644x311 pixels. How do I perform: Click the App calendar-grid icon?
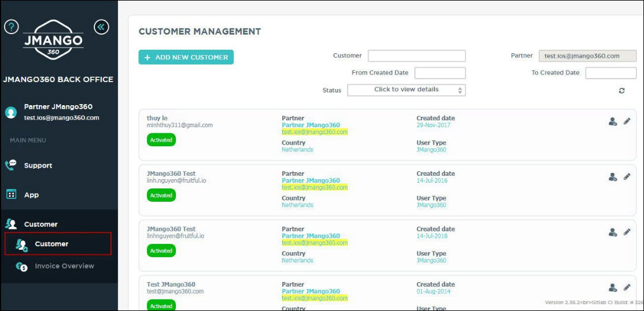(x=11, y=194)
